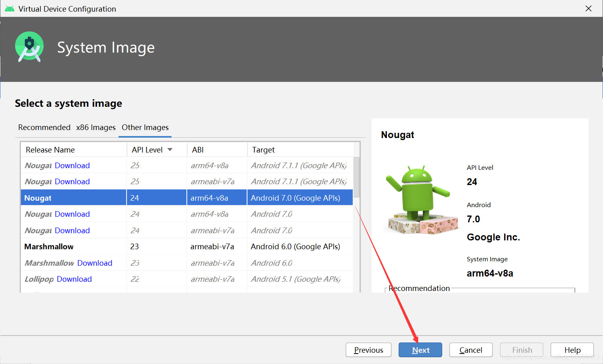Cancel the virtual device configuration
Image resolution: width=603 pixels, height=364 pixels.
click(471, 350)
